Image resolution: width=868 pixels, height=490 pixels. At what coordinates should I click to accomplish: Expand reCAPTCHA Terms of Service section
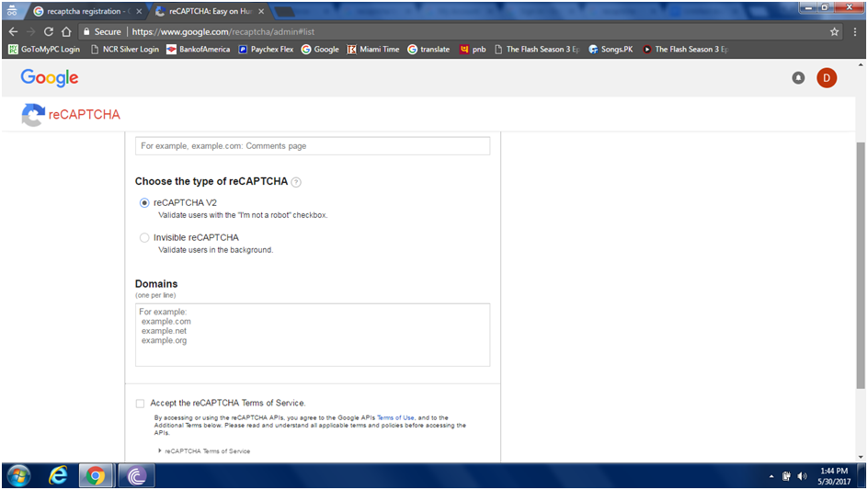[204, 451]
